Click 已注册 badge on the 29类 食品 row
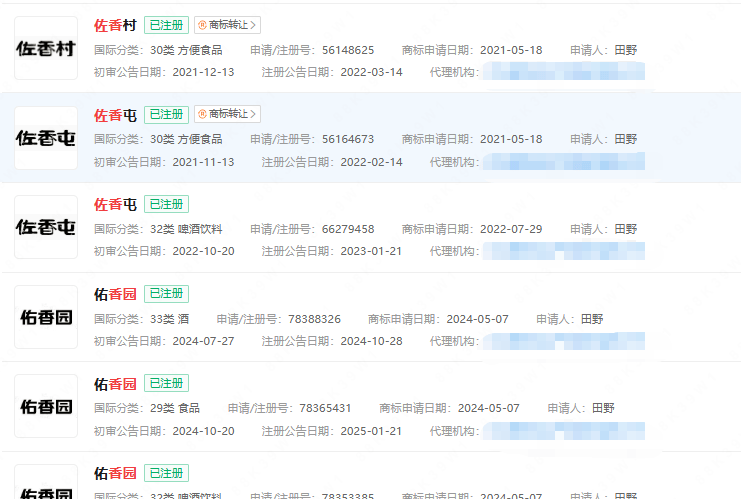 coord(166,383)
